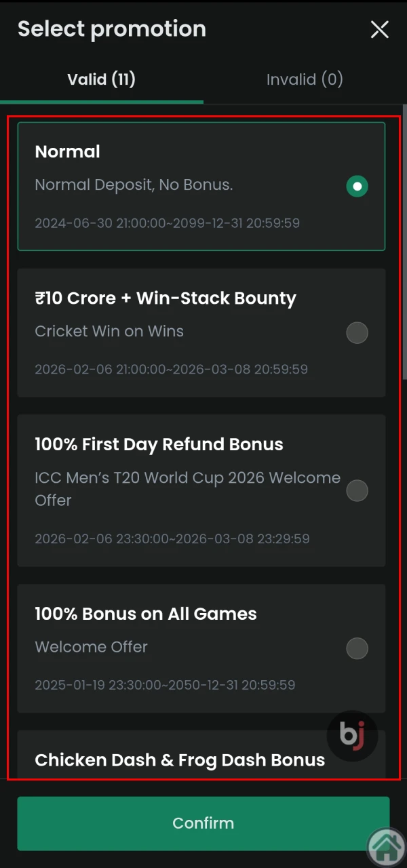Switch to the Invalid (0) tab
This screenshot has height=868, width=407.
pos(305,79)
